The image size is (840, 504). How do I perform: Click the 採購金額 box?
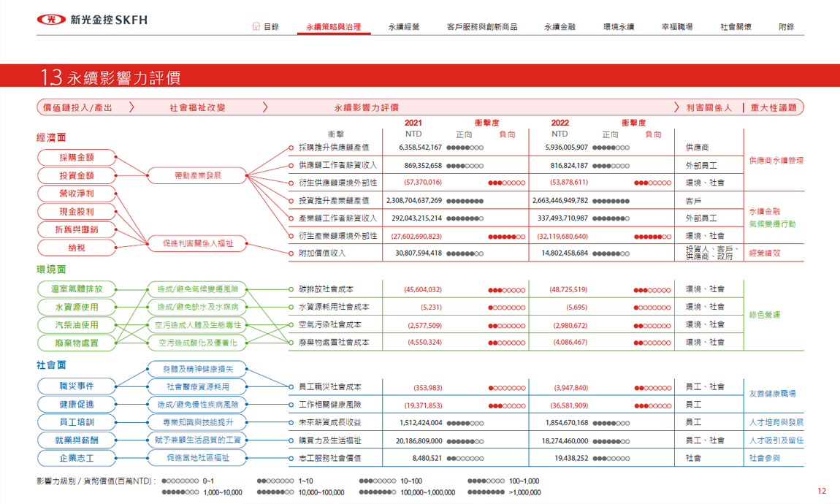[x=76, y=158]
